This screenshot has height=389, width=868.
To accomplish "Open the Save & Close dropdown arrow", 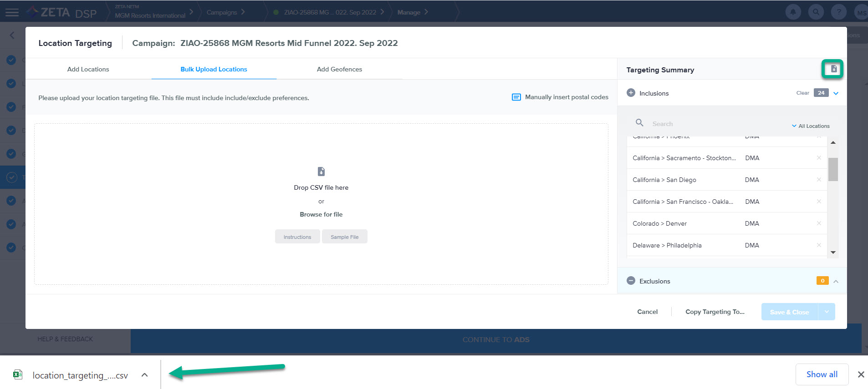I will pyautogui.click(x=827, y=312).
